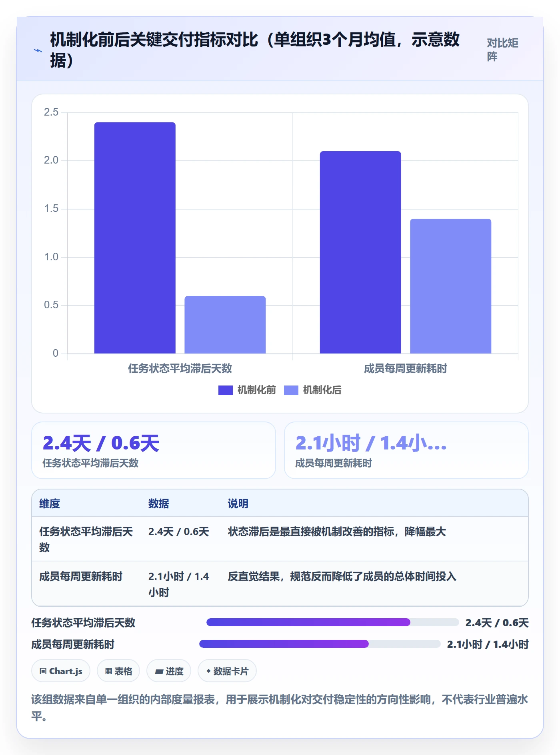
Task: Click the lightning bolt icon beside the title
Action: pos(38,50)
